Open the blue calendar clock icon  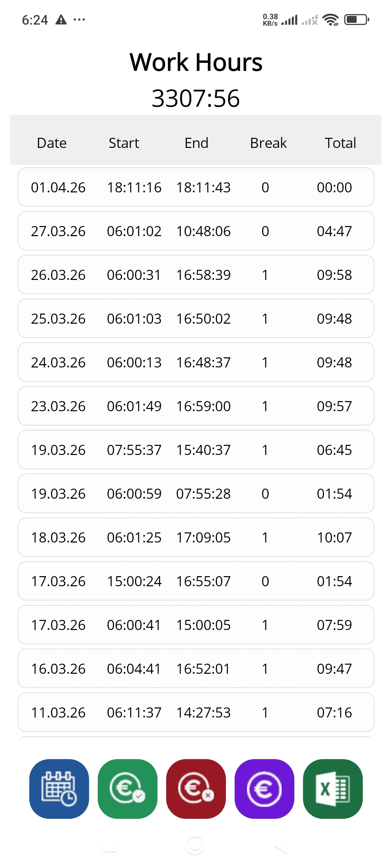click(x=59, y=788)
